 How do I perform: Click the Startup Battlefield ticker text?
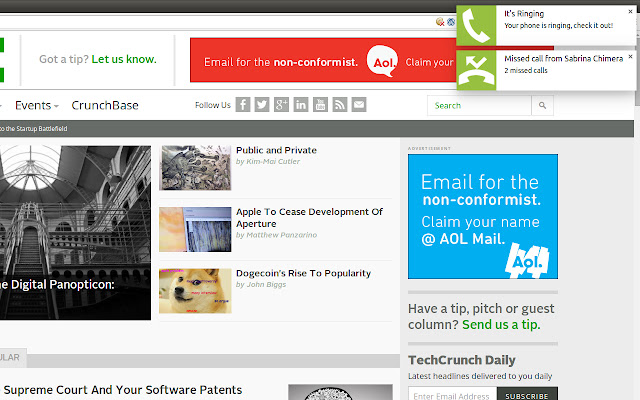click(x=33, y=129)
